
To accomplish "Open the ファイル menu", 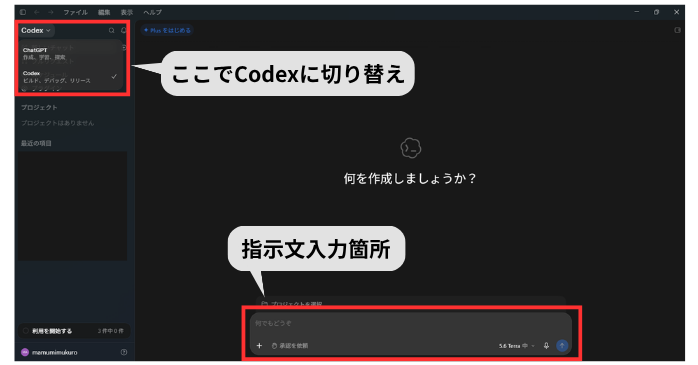I will [x=75, y=12].
